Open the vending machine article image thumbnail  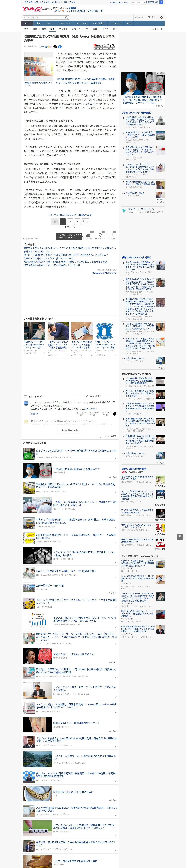click(39, 66)
